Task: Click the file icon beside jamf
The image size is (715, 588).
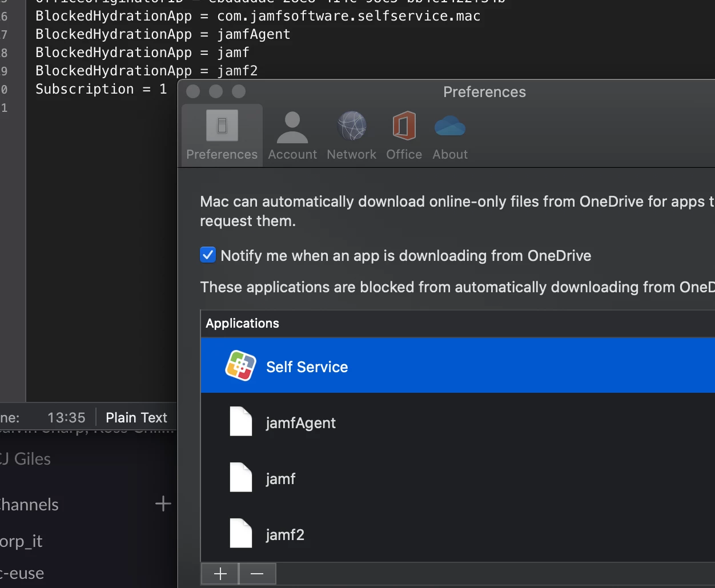Action: click(x=241, y=477)
